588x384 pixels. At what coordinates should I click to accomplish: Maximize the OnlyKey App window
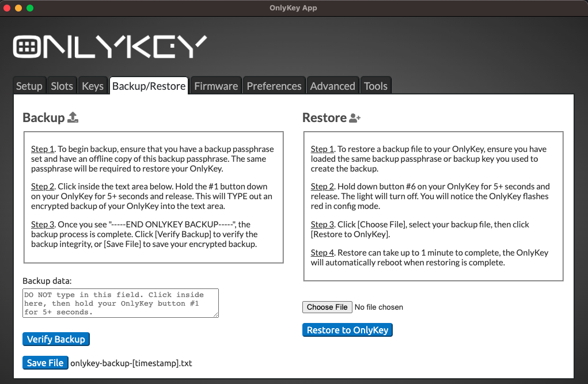pyautogui.click(x=30, y=8)
